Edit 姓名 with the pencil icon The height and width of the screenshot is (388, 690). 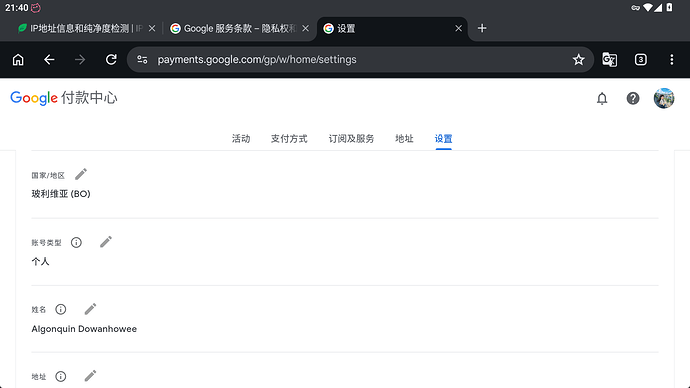point(90,309)
